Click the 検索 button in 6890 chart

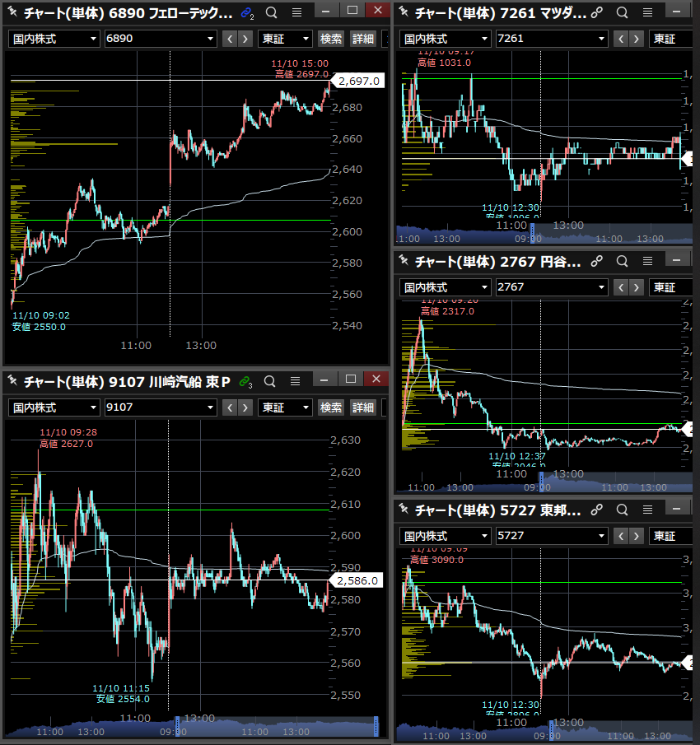[x=331, y=39]
